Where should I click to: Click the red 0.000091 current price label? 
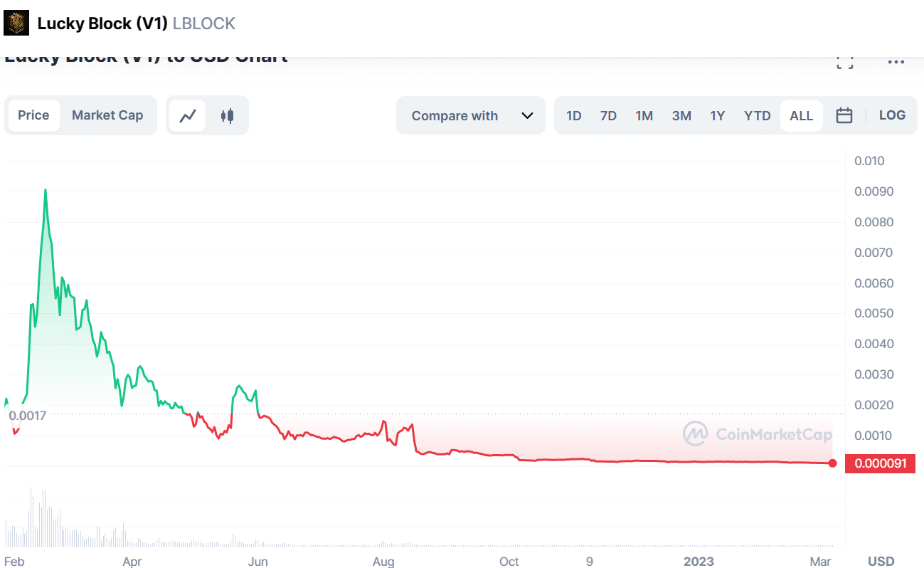click(881, 463)
